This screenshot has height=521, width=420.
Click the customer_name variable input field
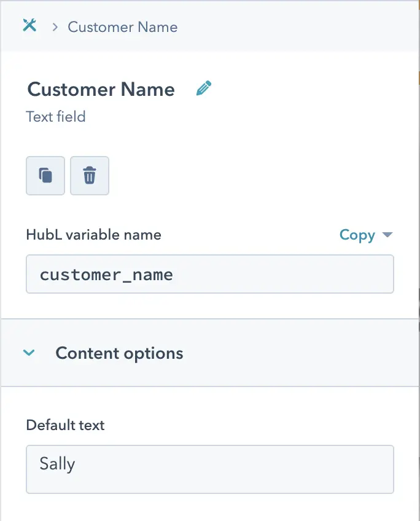coord(210,274)
